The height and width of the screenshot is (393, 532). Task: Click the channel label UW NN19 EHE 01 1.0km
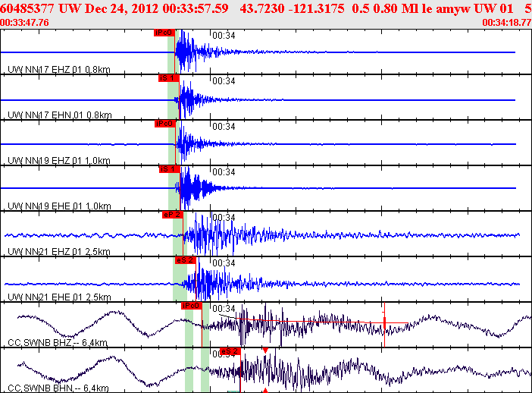click(59, 206)
